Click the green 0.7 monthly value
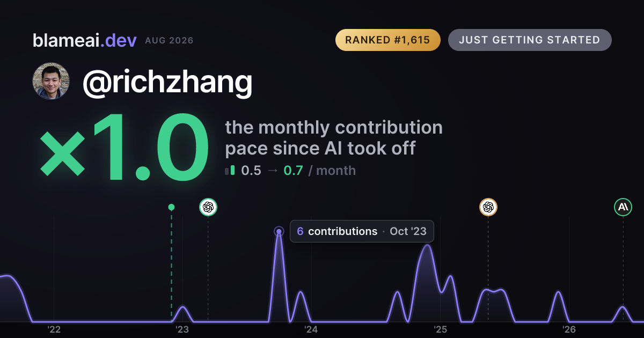Viewport: 644px width, 338px height. click(x=294, y=171)
